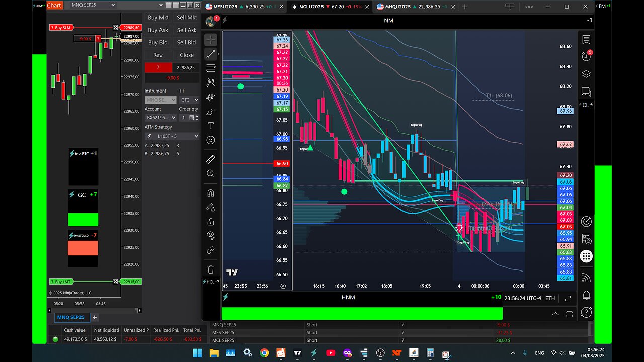Image resolution: width=644 pixels, height=362 pixels.
Task: Open the ATM Strategy L105T dropdown
Action: click(172, 136)
